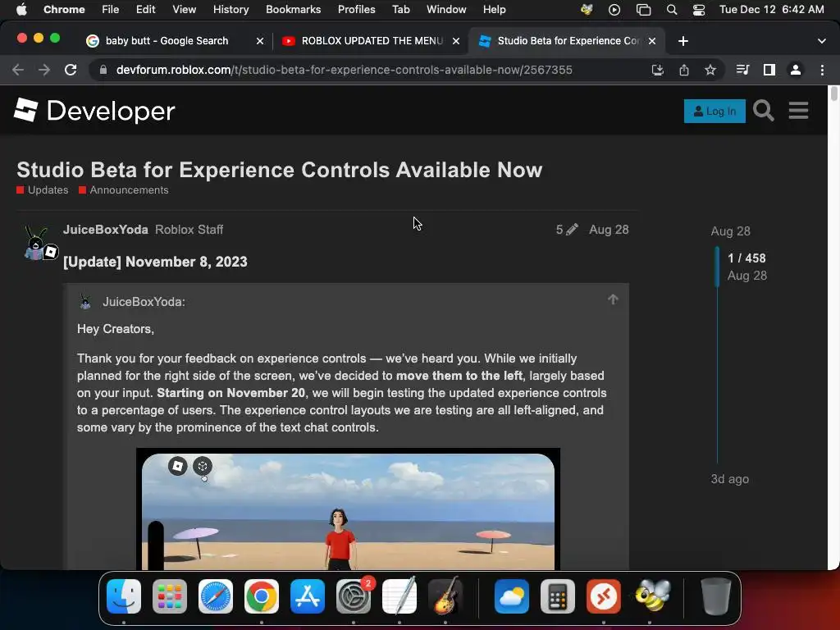This screenshot has width=840, height=630.
Task: Open the Trash in the Dock
Action: (x=715, y=596)
